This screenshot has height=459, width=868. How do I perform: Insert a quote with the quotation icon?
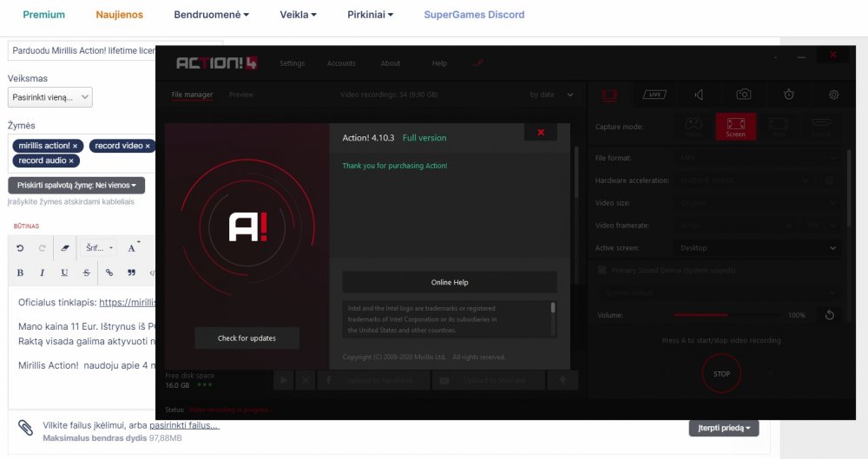(x=131, y=272)
